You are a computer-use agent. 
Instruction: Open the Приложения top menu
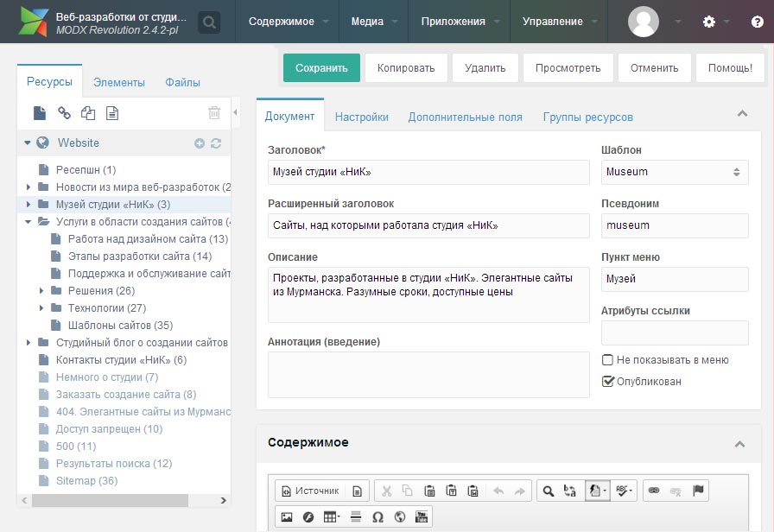[460, 22]
